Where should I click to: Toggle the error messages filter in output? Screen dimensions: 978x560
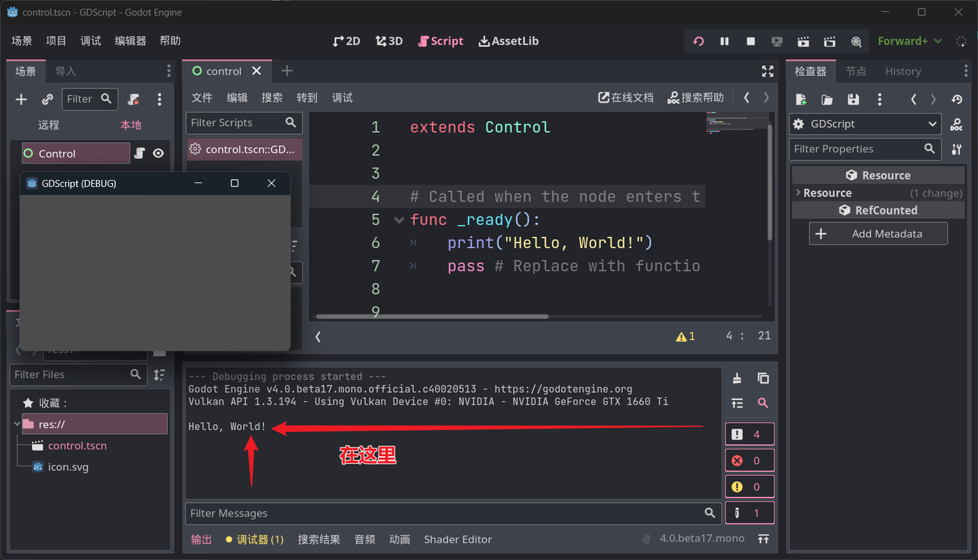coord(750,461)
